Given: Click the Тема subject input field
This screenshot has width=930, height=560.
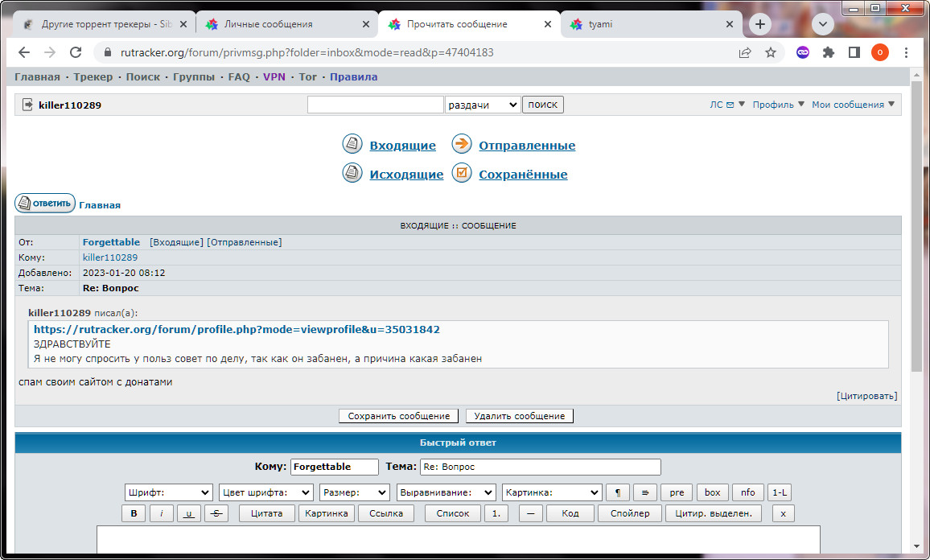Looking at the screenshot, I should [540, 467].
